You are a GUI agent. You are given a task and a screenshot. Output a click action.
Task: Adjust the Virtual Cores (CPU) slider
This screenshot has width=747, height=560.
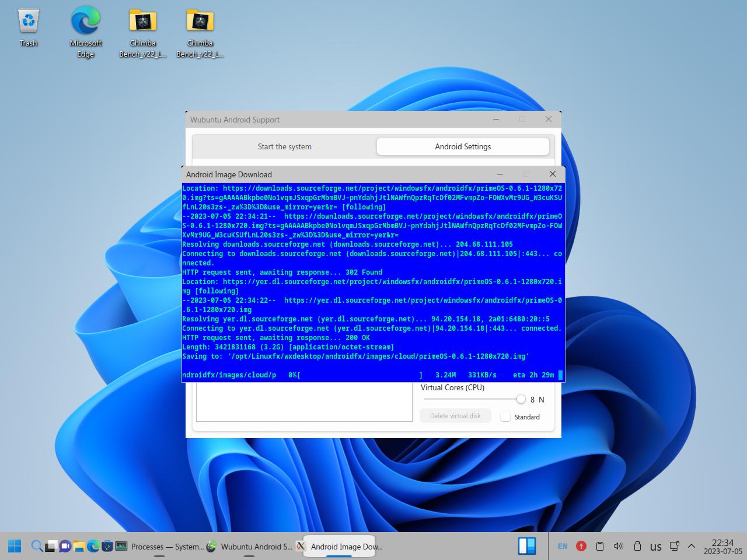(474, 399)
